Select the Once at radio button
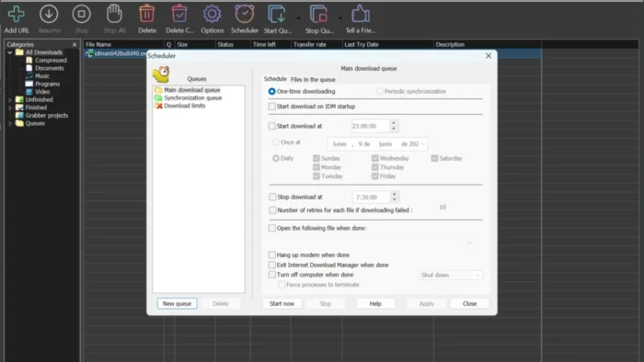 (x=276, y=142)
